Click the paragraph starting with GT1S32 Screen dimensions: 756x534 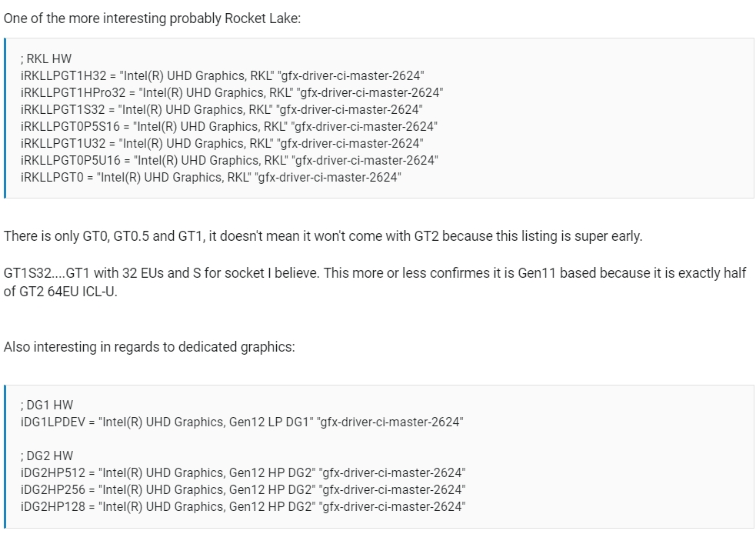coord(375,282)
